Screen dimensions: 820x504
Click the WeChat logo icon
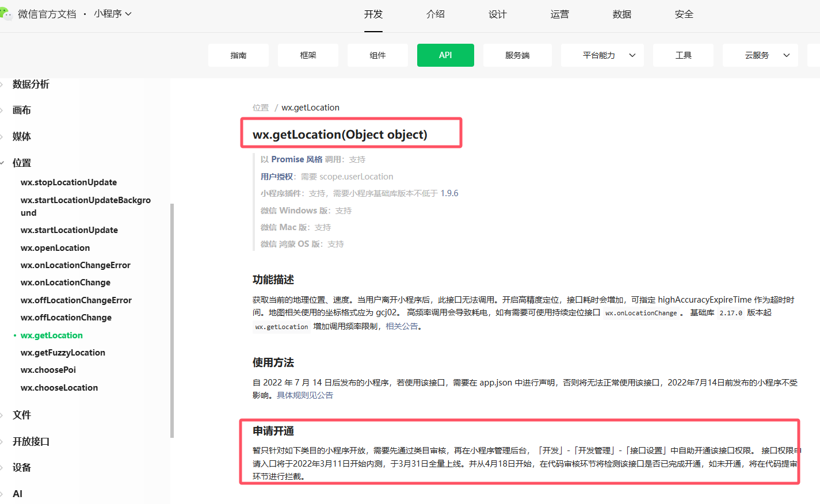(x=6, y=13)
